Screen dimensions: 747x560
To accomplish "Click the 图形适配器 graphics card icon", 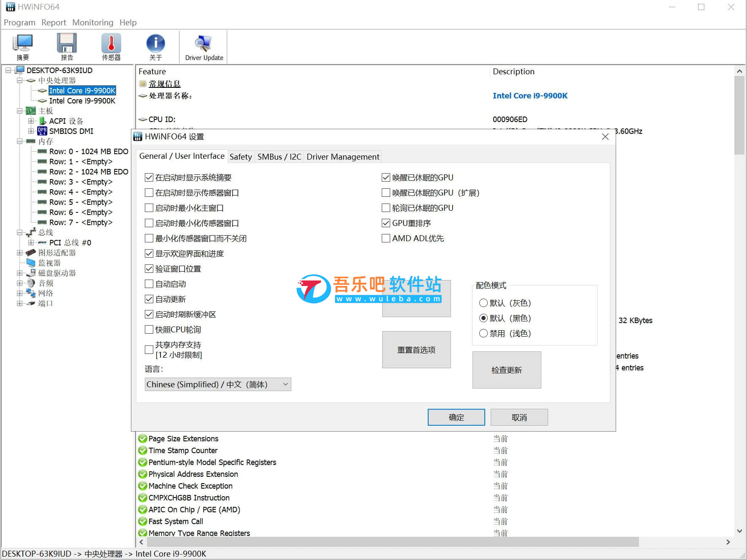I will tap(30, 253).
